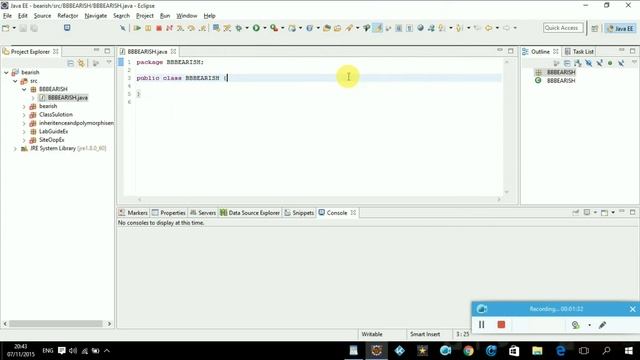Collapse the BBBEARISH package node
Image resolution: width=640 pixels, height=360 pixels.
coord(24,89)
